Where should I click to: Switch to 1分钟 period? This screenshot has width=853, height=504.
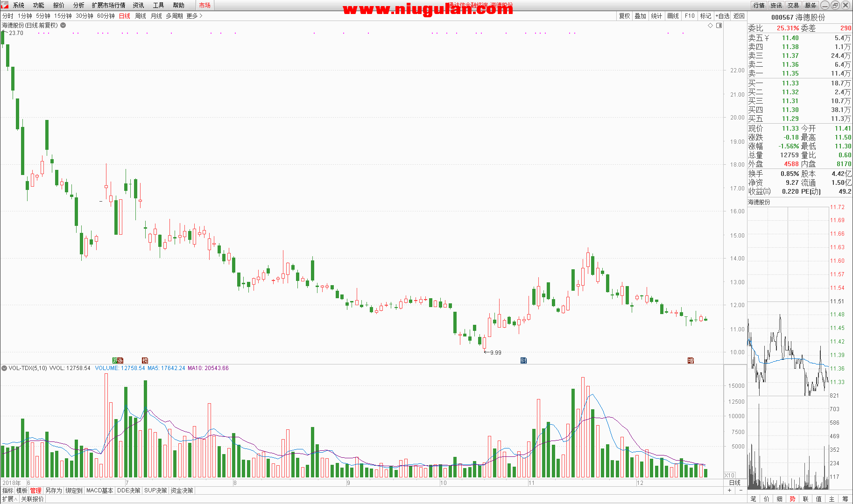point(25,16)
